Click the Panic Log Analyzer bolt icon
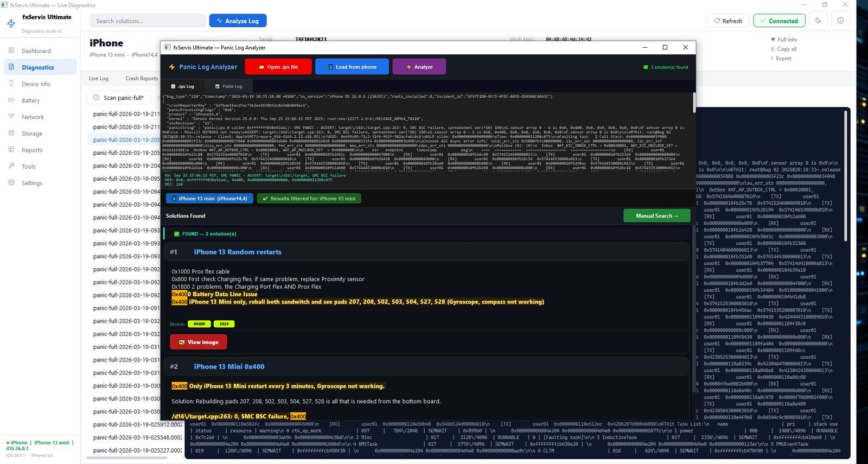Image resolution: width=868 pixels, height=464 pixels. [172, 67]
